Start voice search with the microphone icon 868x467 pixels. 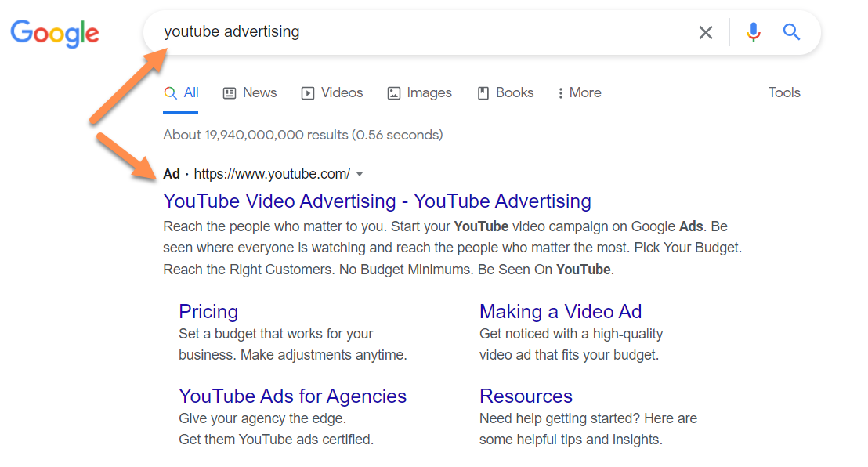click(x=753, y=32)
